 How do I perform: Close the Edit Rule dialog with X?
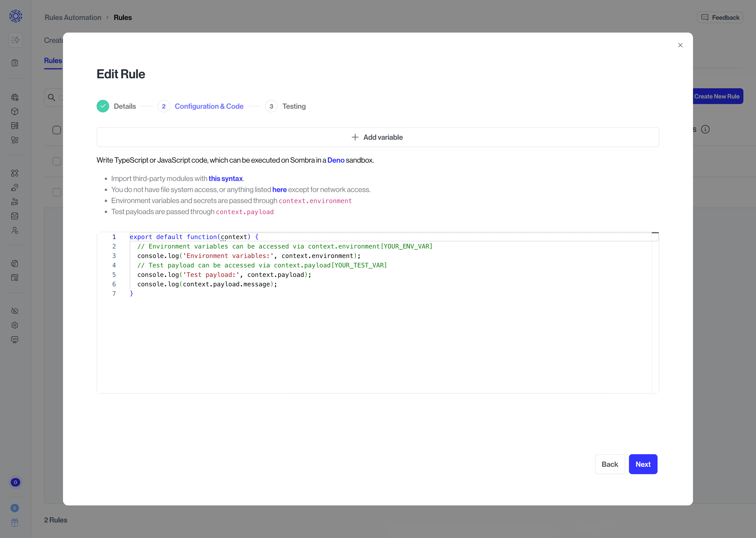click(x=680, y=45)
